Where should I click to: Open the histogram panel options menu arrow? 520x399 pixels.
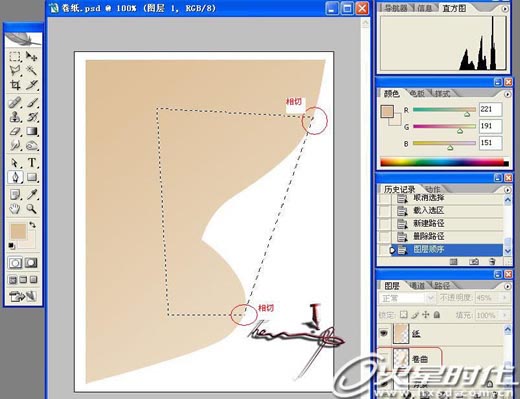click(505, 9)
